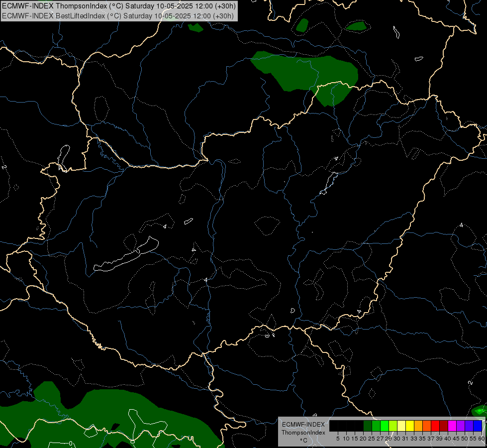Click the '0' contour label at bottom left
Screen dimensions: 487x448
[71, 444]
